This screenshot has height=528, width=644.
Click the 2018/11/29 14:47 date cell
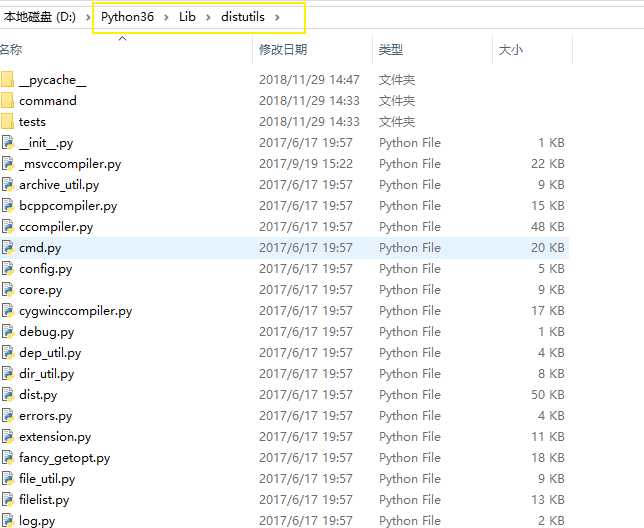[x=309, y=80]
